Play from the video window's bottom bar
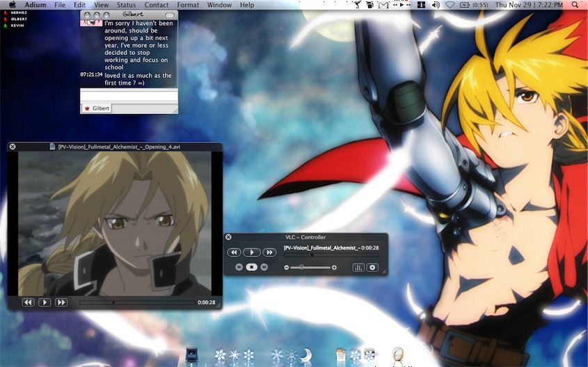 tap(45, 302)
